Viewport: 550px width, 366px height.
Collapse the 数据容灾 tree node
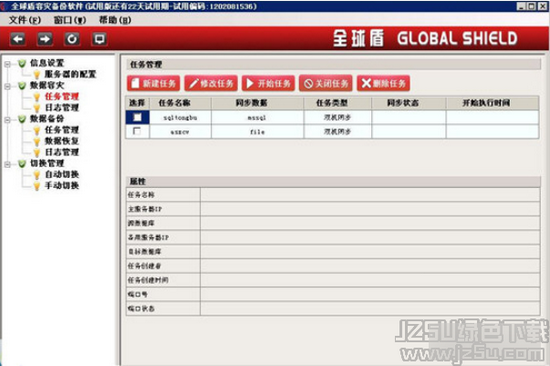tap(7, 86)
